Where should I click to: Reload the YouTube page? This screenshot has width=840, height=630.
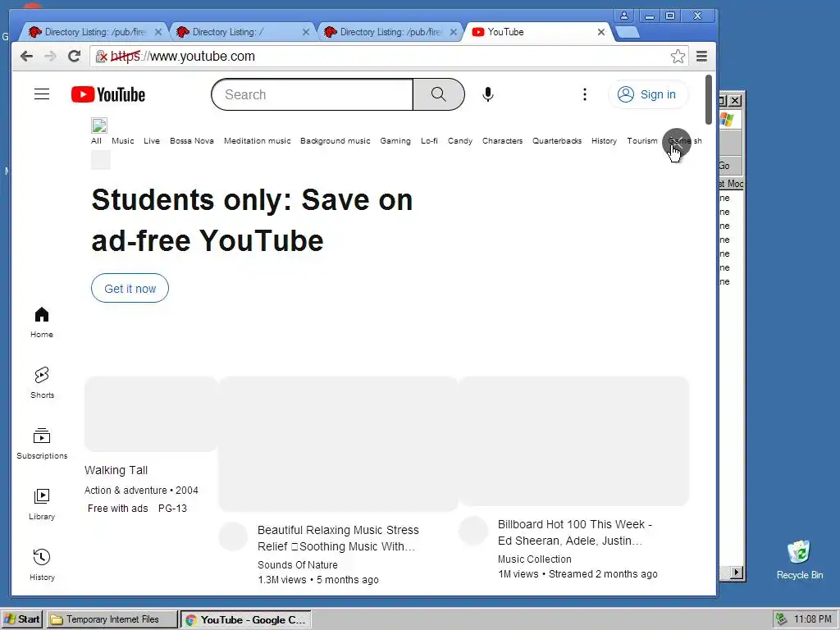(75, 57)
